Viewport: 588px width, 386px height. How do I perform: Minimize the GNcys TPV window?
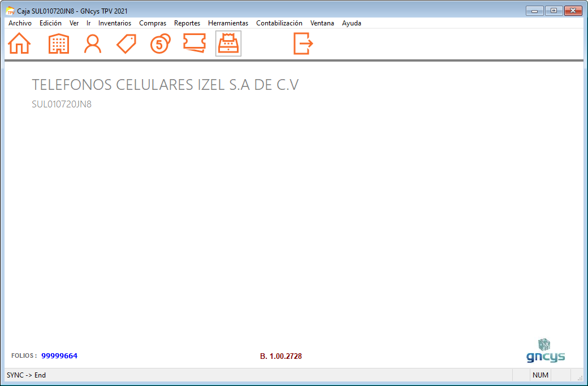[x=535, y=11]
